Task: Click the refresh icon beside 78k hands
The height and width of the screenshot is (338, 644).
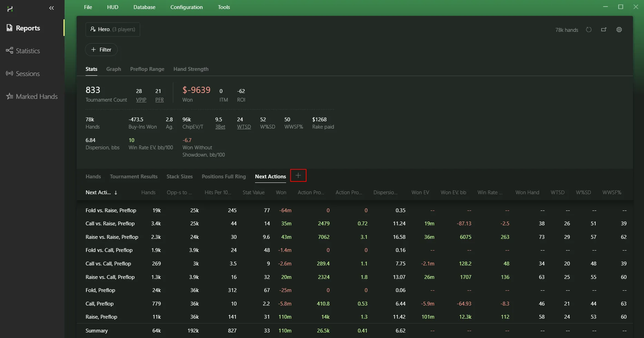Action: point(589,30)
